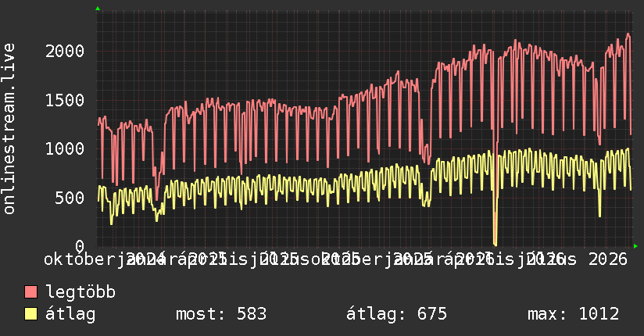Click the 1500 y-axis label
This screenshot has width=644, height=336.
click(x=65, y=100)
